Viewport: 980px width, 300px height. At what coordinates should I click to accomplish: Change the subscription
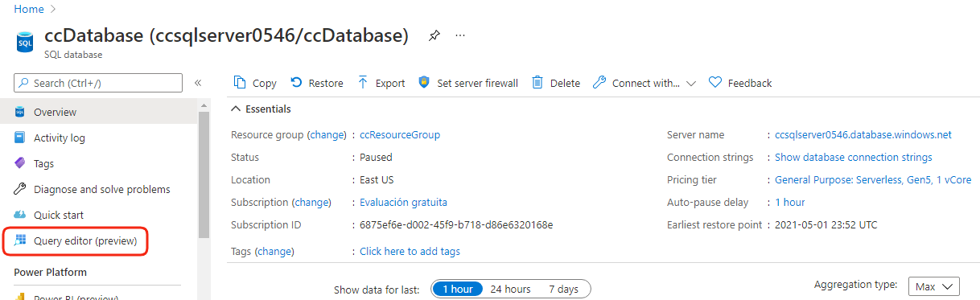[x=311, y=202]
